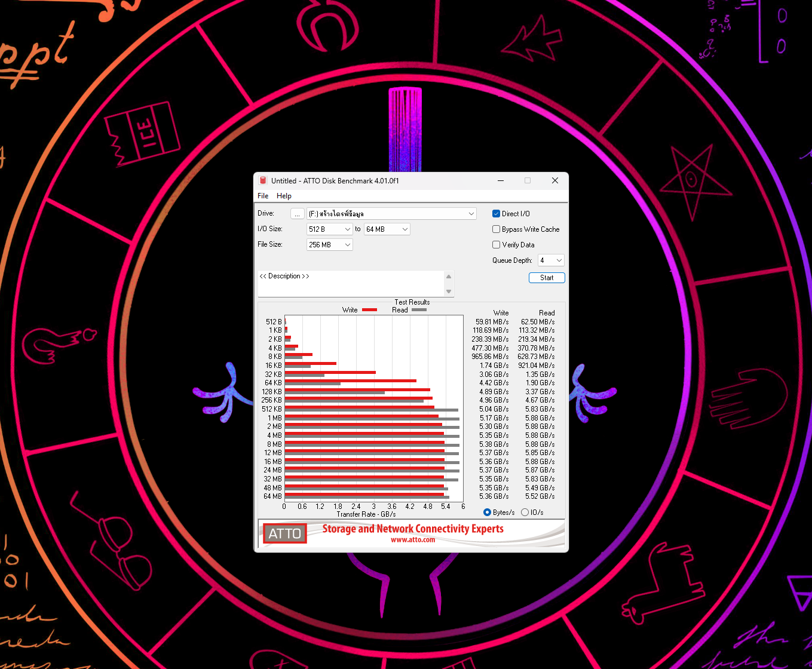
Task: Click the ATTO Disk Benchmark title bar icon
Action: pyautogui.click(x=263, y=180)
